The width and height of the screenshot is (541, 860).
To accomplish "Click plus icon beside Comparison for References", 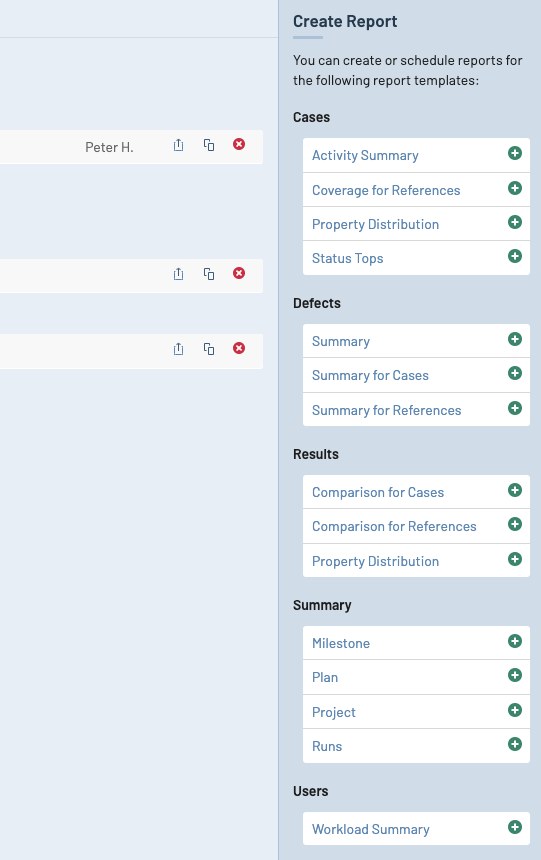I will pyautogui.click(x=515, y=524).
